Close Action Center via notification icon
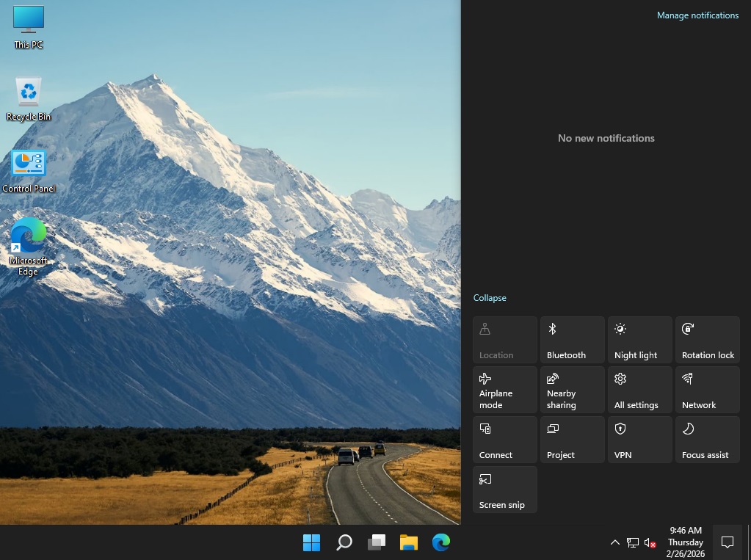The image size is (751, 560). point(728,542)
